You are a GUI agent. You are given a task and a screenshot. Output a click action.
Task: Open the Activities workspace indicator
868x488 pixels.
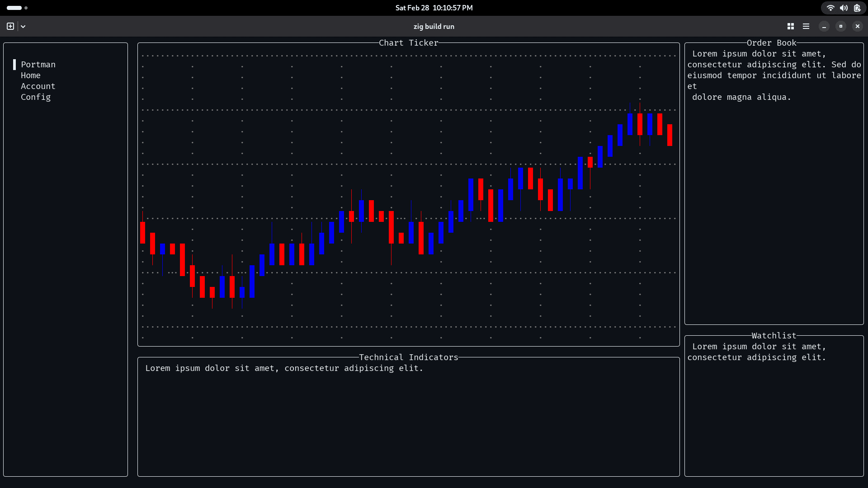coord(17,8)
